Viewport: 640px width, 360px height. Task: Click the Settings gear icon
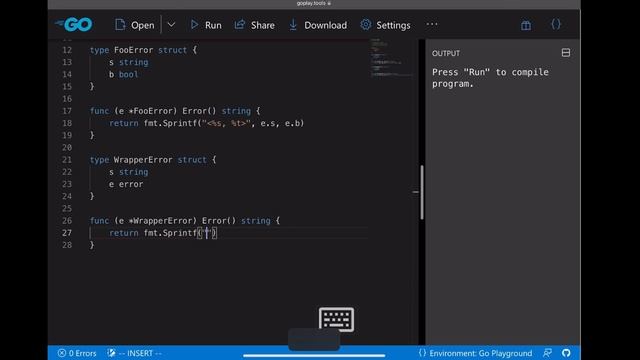coord(366,24)
